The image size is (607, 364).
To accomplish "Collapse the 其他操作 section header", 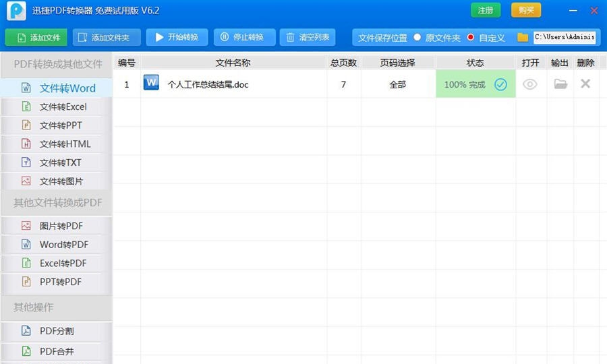I will pos(57,307).
